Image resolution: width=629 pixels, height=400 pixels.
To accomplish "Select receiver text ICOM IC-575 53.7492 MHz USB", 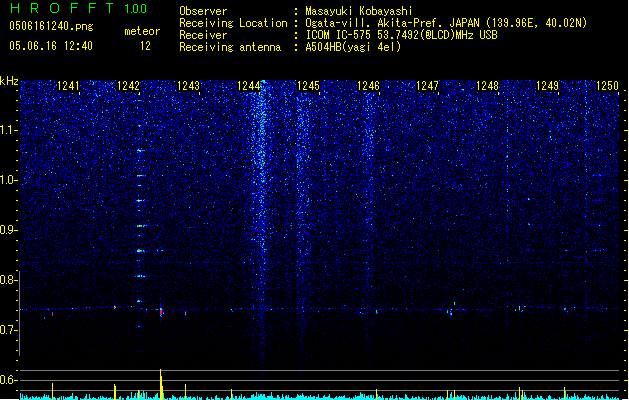I will (x=401, y=35).
